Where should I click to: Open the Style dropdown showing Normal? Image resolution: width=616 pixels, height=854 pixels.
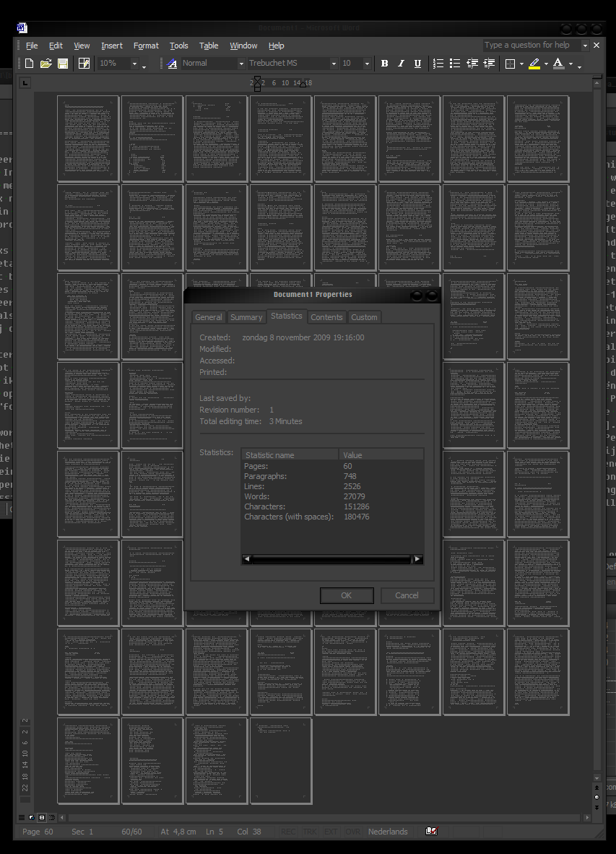click(241, 64)
